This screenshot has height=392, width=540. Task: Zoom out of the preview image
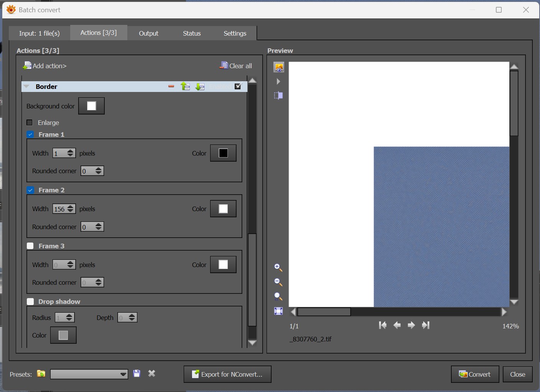point(278,282)
